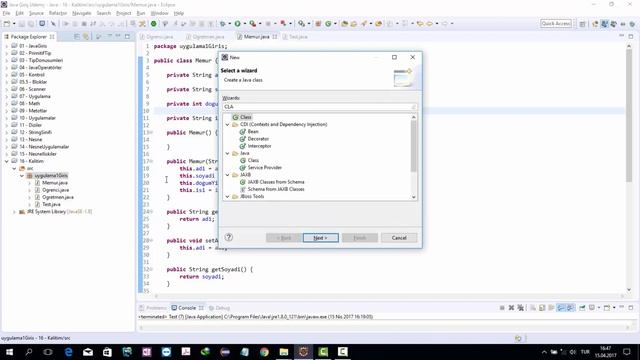The image size is (640, 360).
Task: Select Test.java in Package Explorer
Action: (x=47, y=204)
